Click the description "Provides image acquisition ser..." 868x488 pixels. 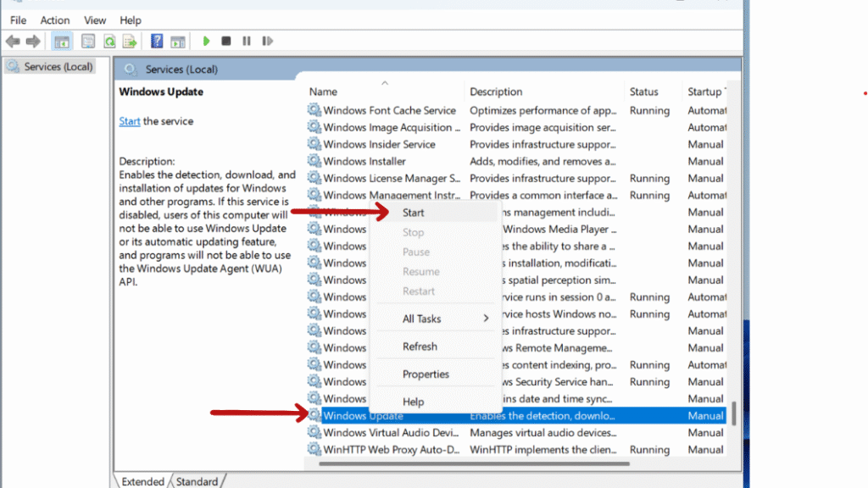(543, 127)
